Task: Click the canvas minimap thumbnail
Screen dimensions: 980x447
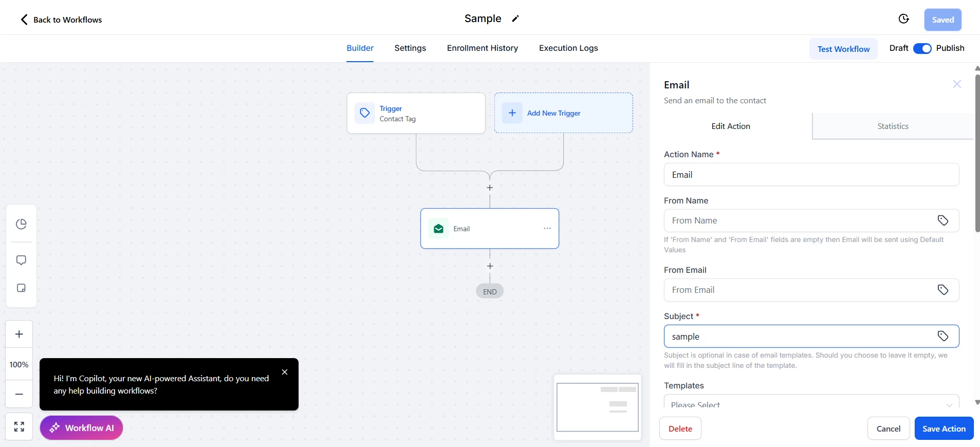Action: 598,407
